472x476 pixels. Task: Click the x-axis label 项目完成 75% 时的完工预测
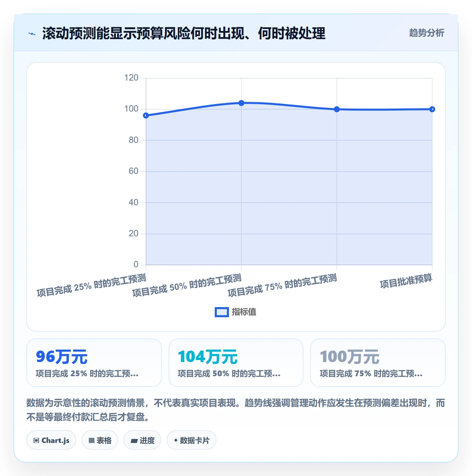pyautogui.click(x=282, y=285)
